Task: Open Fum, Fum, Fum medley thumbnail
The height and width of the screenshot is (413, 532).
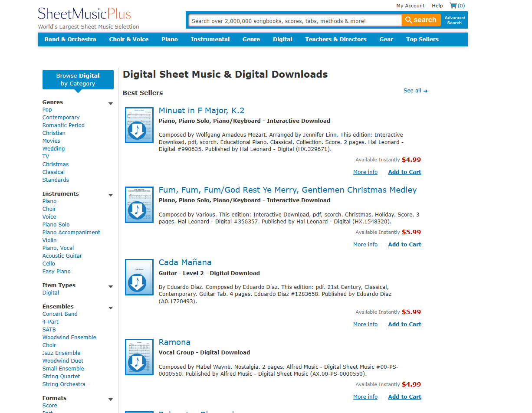Action: pyautogui.click(x=139, y=205)
